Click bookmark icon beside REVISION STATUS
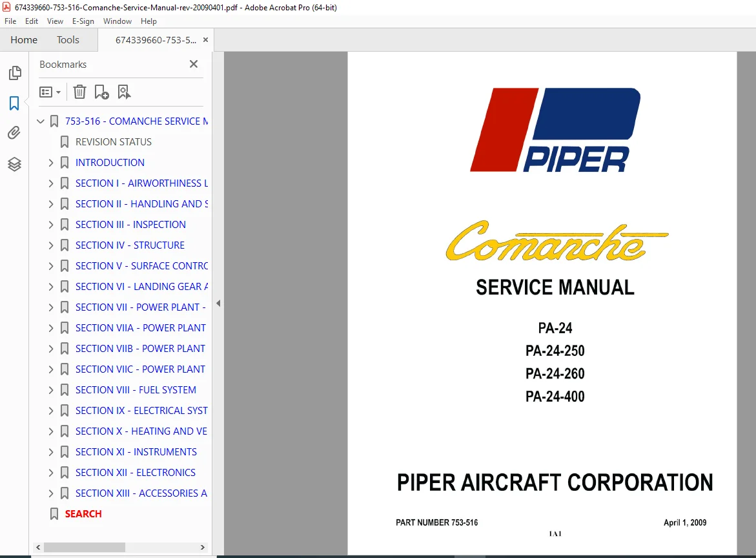The height and width of the screenshot is (558, 756). [x=65, y=142]
